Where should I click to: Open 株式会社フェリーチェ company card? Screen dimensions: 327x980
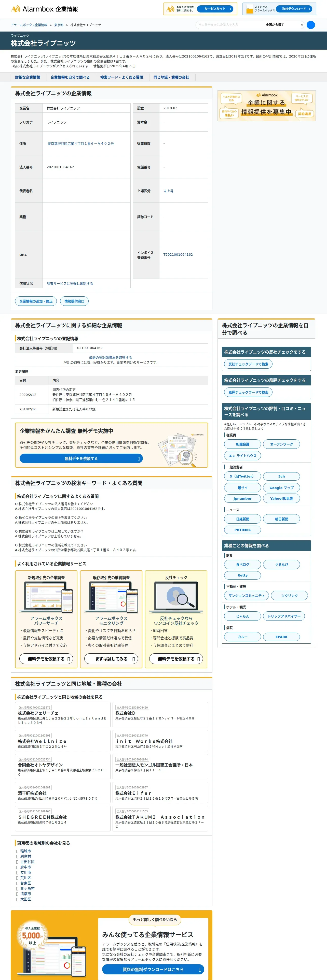tap(63, 714)
